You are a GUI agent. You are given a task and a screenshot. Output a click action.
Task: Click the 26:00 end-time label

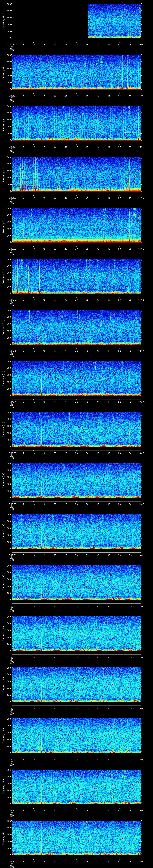coord(141,861)
